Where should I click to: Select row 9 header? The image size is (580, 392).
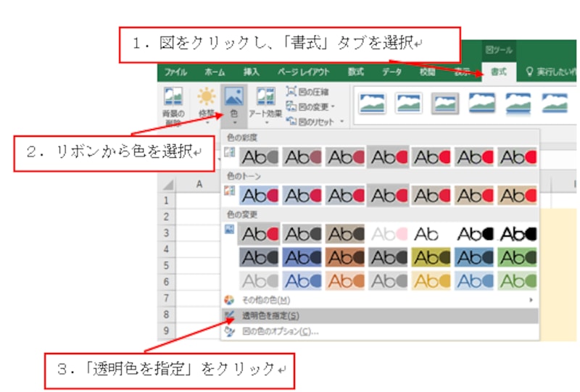point(166,330)
